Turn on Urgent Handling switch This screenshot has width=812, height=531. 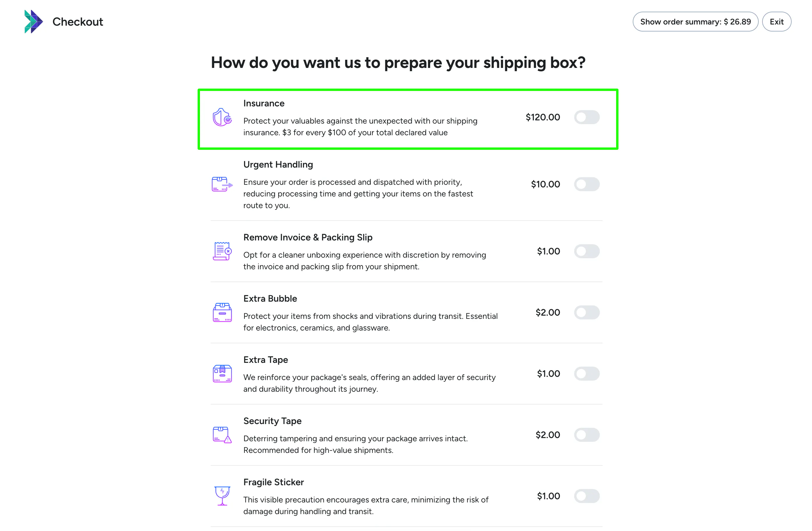click(x=586, y=184)
